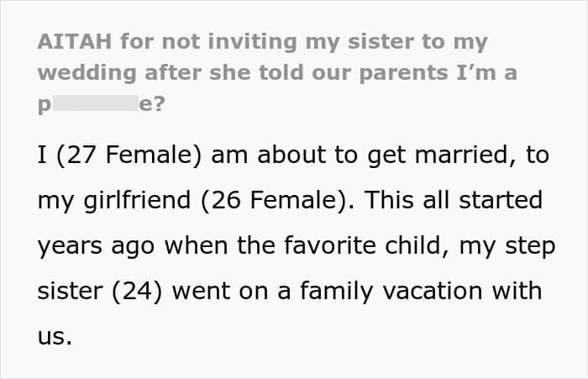Click the final word 'us.' of the paragraph
Screen dimensions: 588x379
(55, 337)
